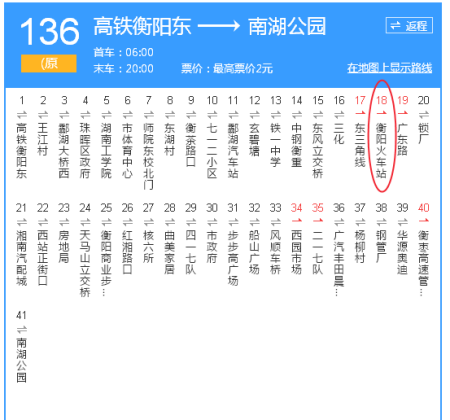Click the 返程 return-route button
This screenshot has height=420, width=450.
click(x=409, y=25)
